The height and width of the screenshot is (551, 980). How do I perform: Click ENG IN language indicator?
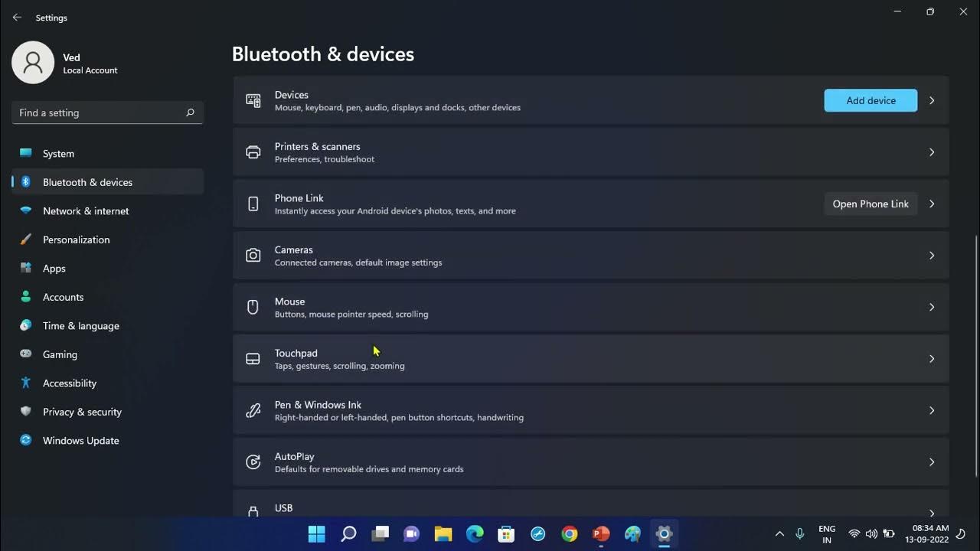click(x=827, y=534)
